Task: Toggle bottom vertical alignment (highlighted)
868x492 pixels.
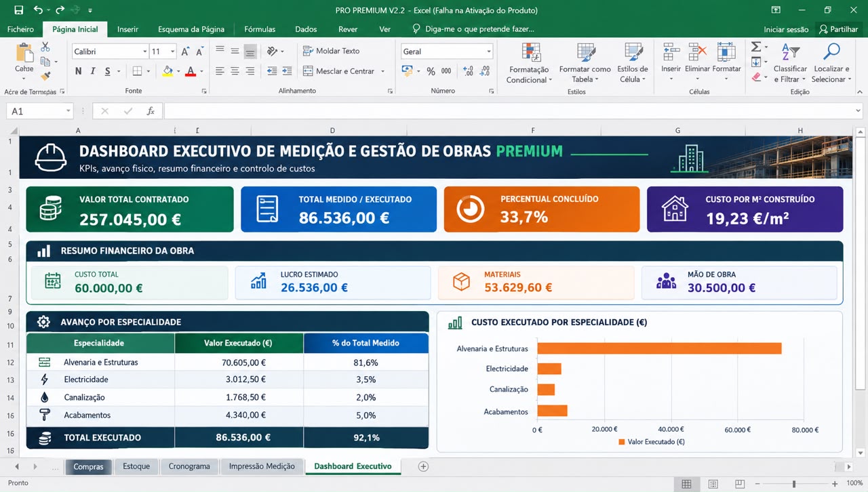Action: [x=250, y=51]
